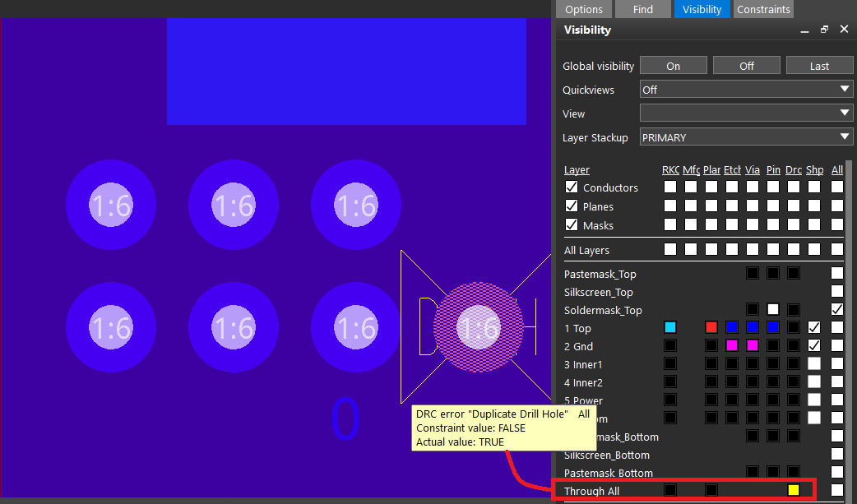Toggle the Planes layer checkbox
The image size is (857, 504).
click(x=572, y=206)
